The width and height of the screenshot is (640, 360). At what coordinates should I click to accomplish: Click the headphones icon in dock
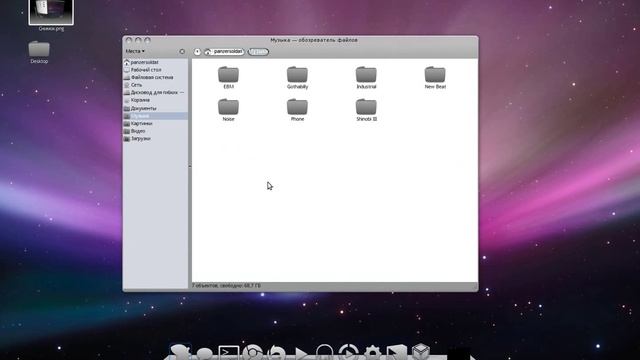pos(324,352)
